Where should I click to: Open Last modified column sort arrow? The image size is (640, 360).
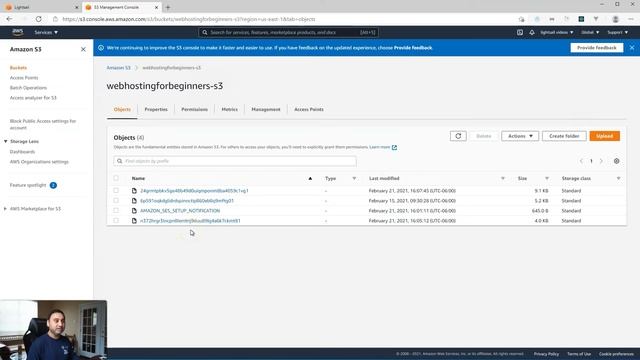click(x=503, y=178)
